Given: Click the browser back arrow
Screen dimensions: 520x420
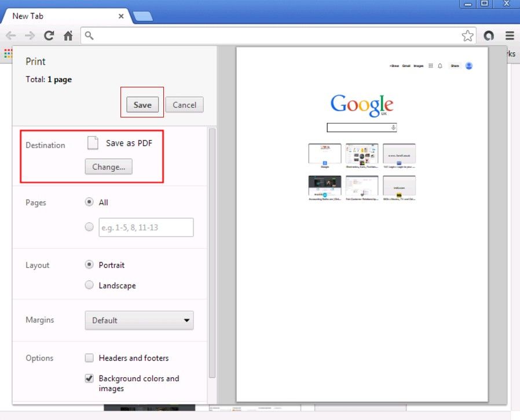Looking at the screenshot, I should [11, 35].
